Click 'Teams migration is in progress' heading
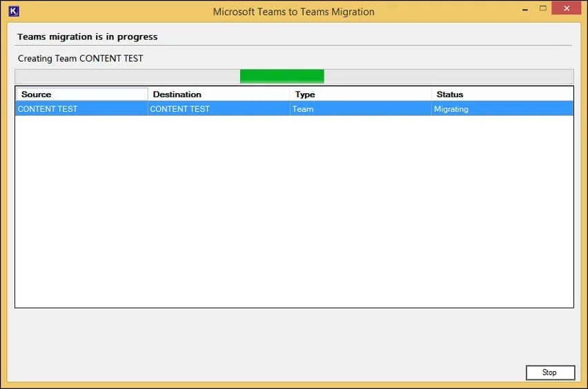 pos(88,37)
